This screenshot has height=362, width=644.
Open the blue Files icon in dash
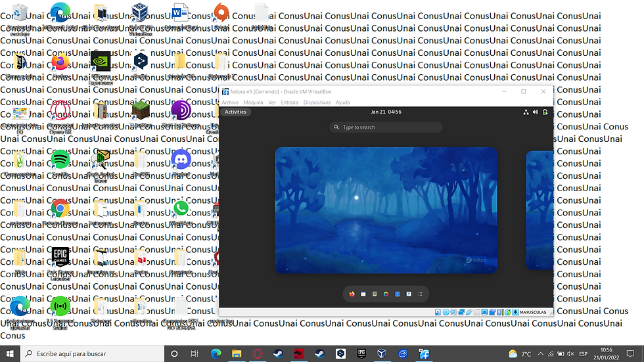(398, 294)
